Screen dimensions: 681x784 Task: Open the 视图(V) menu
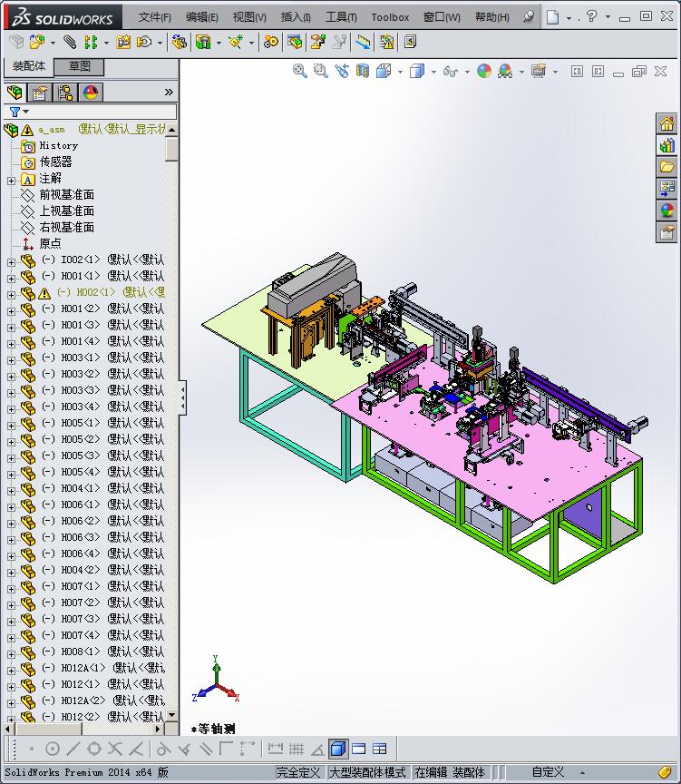[x=249, y=17]
